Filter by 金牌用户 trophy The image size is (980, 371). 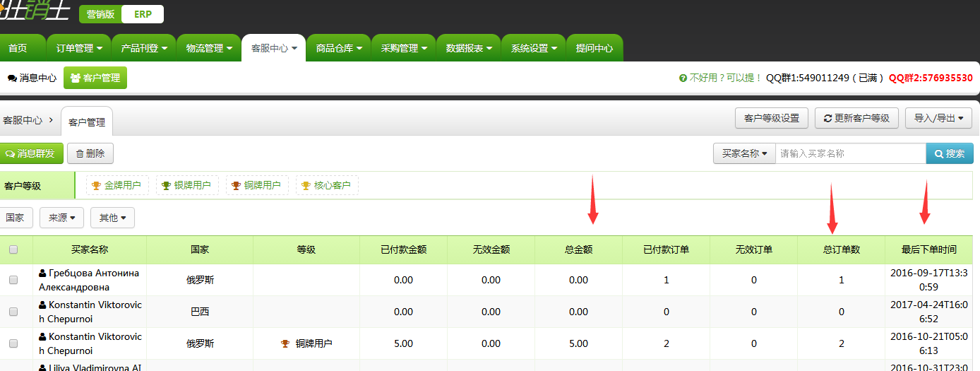point(117,185)
